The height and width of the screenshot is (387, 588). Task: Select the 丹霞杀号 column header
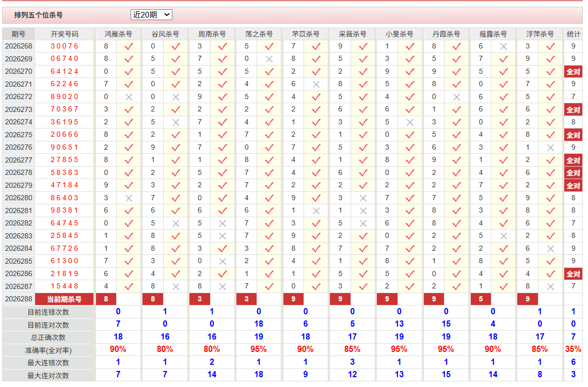[x=446, y=34]
